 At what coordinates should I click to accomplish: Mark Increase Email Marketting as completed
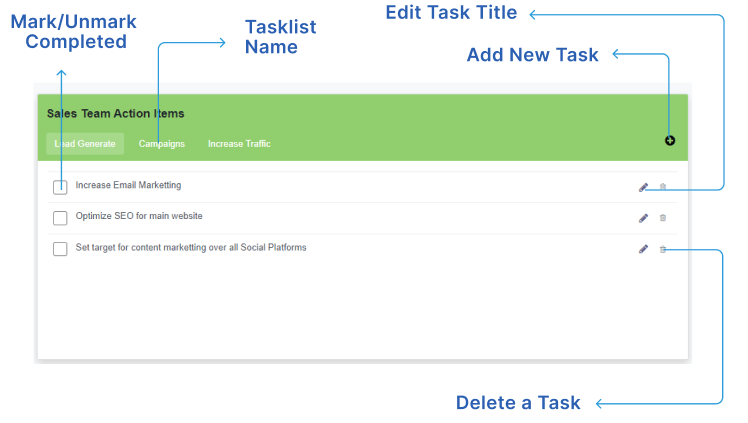(60, 187)
